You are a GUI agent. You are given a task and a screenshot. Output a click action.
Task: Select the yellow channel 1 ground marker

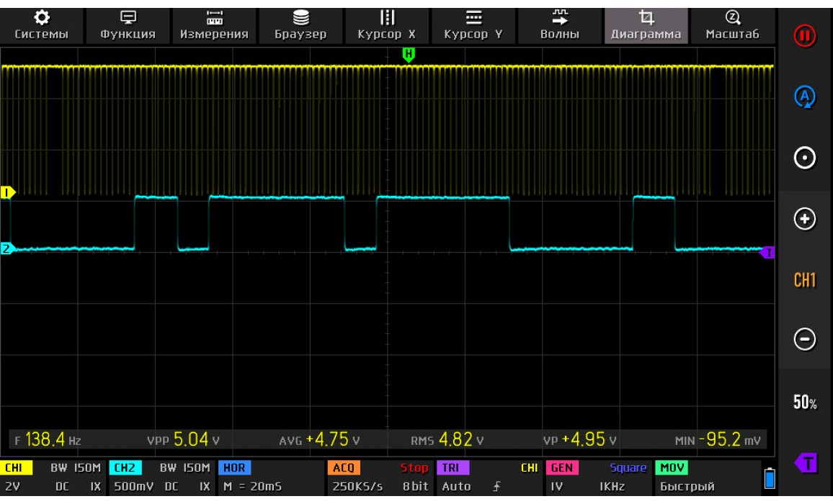coord(8,193)
